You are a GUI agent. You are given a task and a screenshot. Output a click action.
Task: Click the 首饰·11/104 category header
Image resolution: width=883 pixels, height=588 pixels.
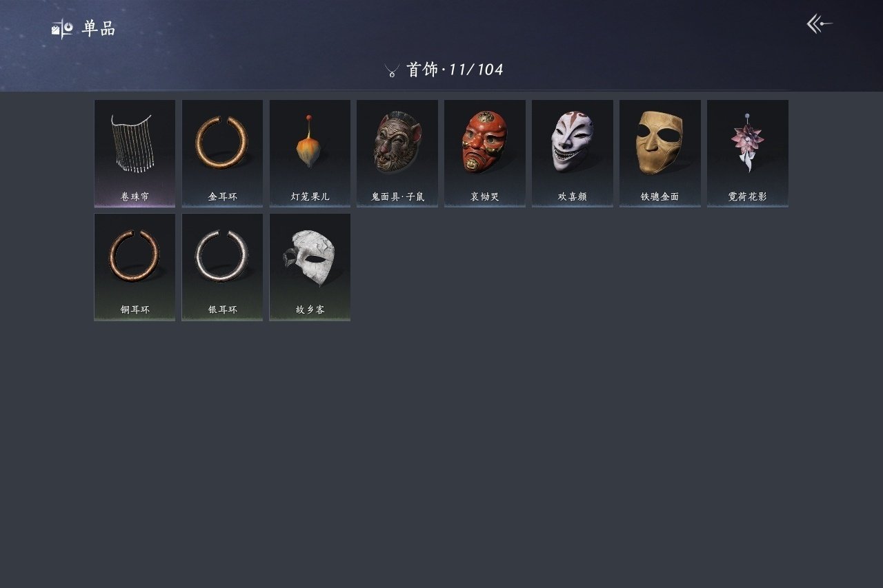tap(455, 70)
